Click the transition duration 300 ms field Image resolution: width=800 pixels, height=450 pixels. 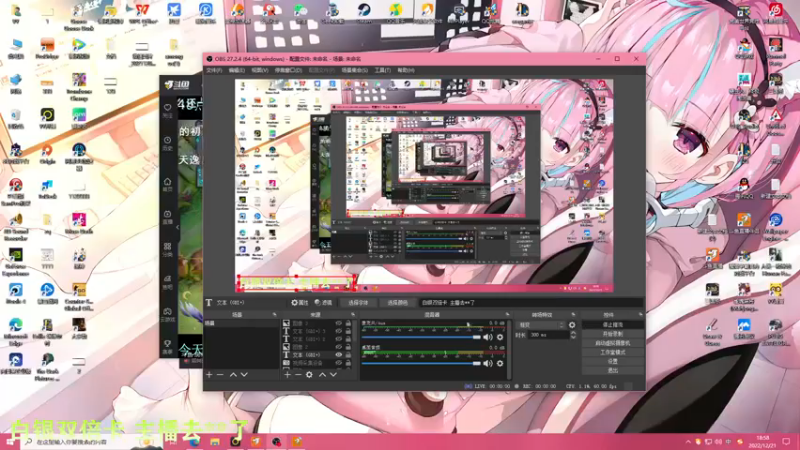(x=548, y=335)
